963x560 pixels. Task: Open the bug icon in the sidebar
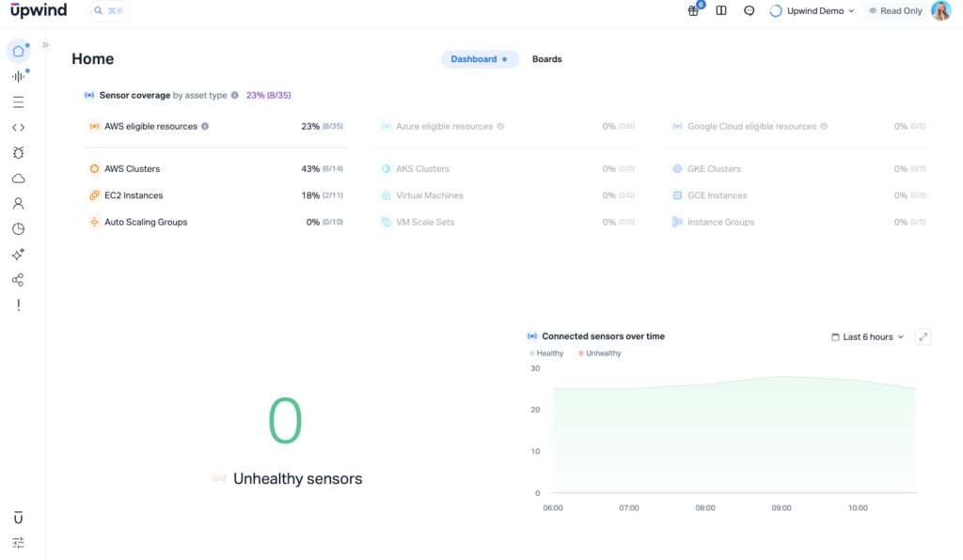[18, 152]
